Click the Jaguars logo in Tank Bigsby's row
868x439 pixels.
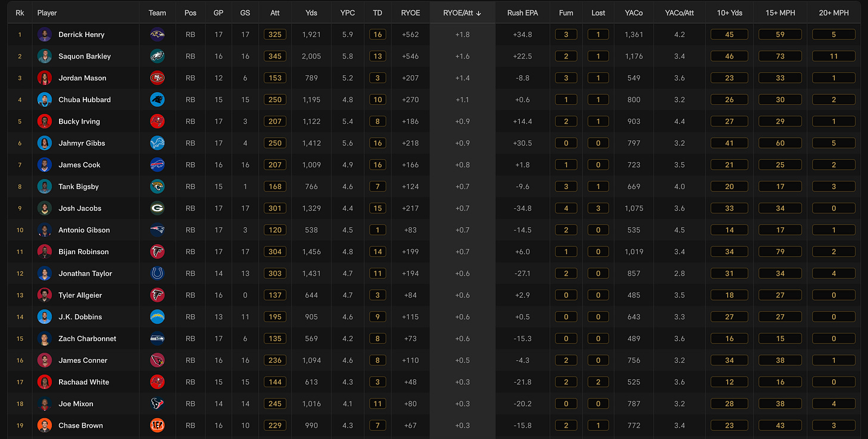(x=157, y=187)
